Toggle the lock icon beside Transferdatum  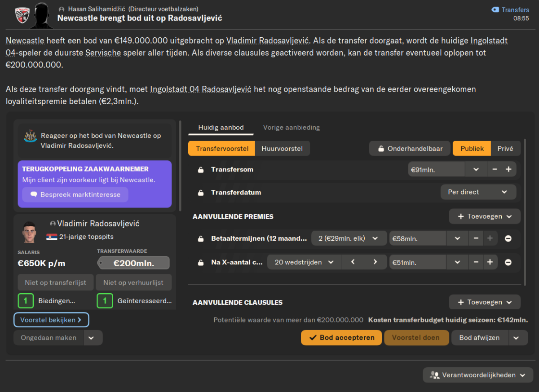[201, 193]
